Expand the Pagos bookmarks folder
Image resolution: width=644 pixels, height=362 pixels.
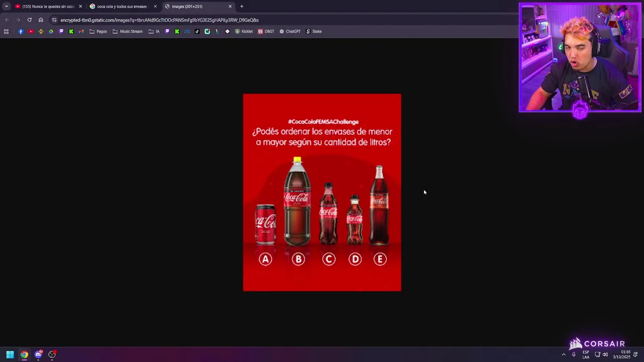click(98, 31)
